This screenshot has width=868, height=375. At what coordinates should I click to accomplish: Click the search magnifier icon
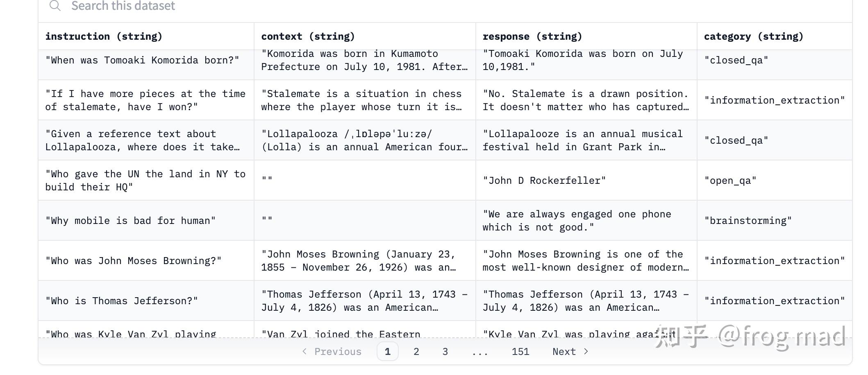(x=55, y=6)
